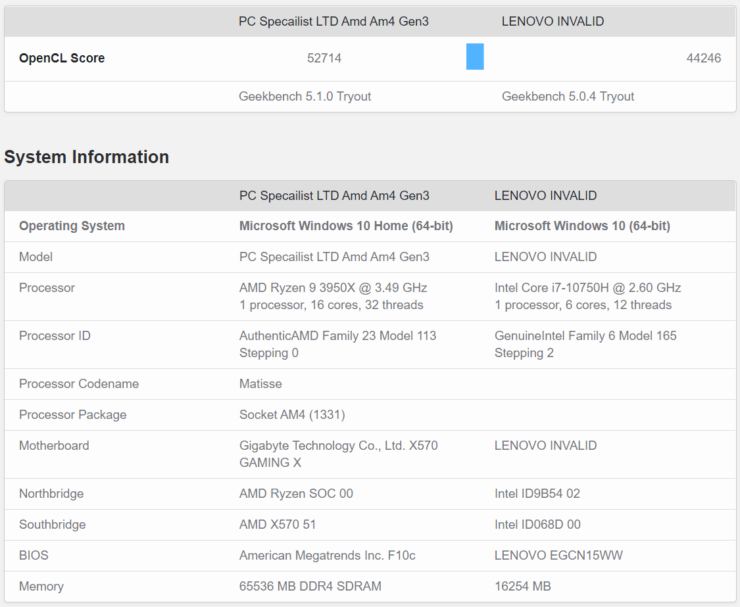
Task: Click 'Microsoft Windows 10 Home (64-bit)' cell
Action: (346, 226)
